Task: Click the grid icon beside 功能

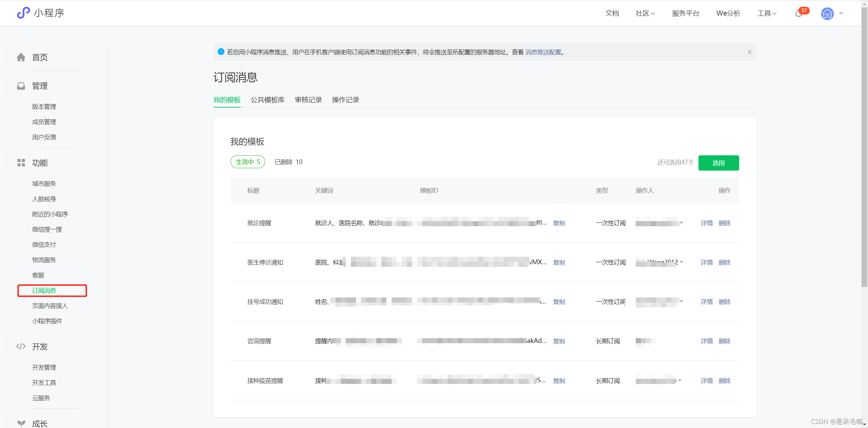Action: pyautogui.click(x=21, y=163)
